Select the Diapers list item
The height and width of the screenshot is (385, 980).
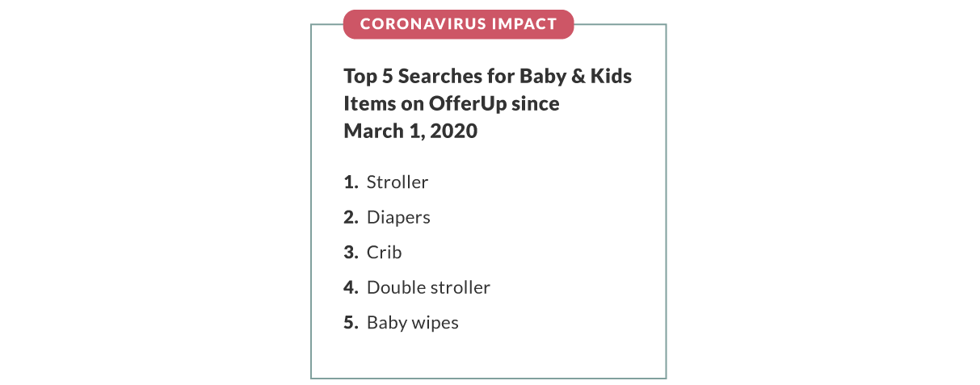pos(398,218)
